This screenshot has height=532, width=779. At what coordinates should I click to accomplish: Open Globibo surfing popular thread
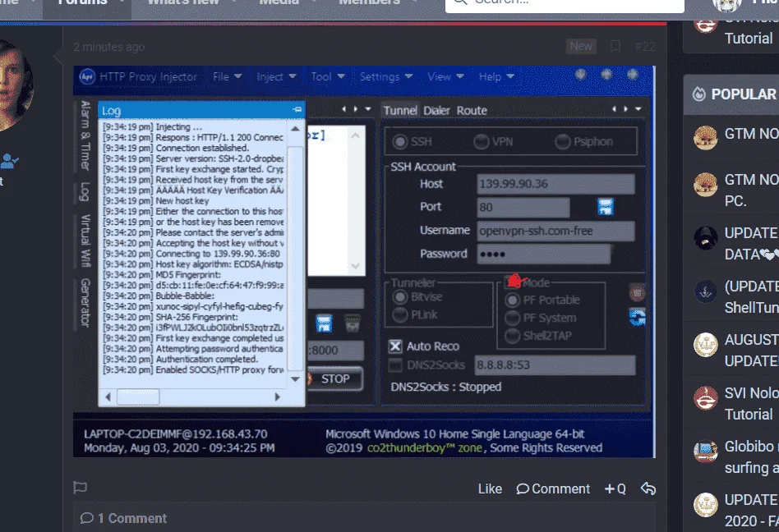(x=751, y=457)
